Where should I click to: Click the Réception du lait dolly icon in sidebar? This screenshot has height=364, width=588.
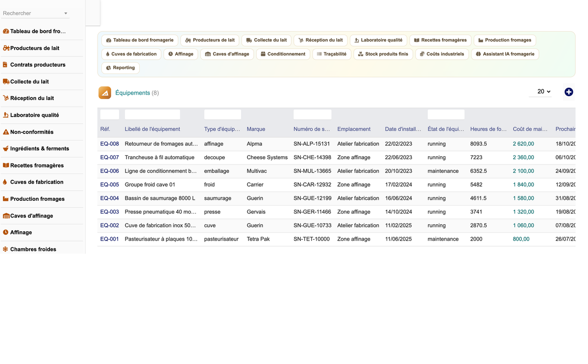point(6,98)
